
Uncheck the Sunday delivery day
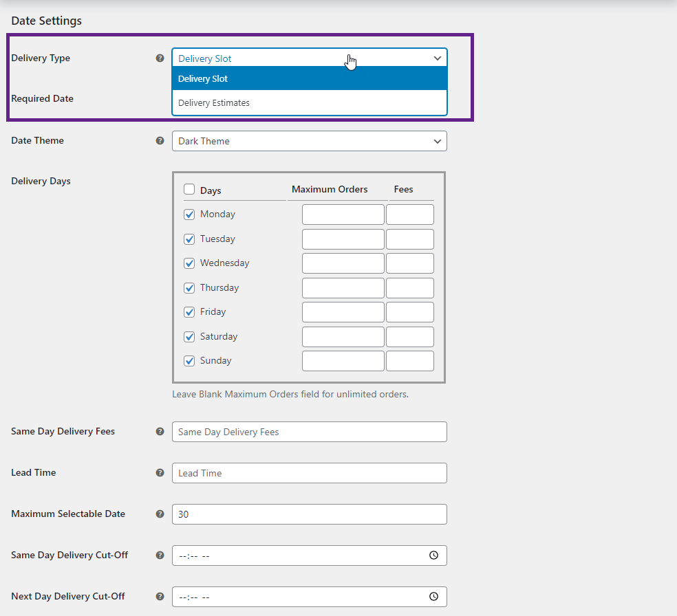(x=189, y=361)
